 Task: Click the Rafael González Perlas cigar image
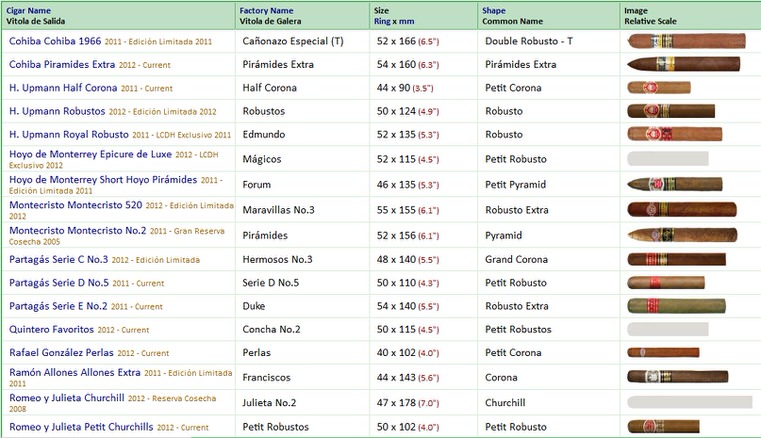tap(663, 353)
